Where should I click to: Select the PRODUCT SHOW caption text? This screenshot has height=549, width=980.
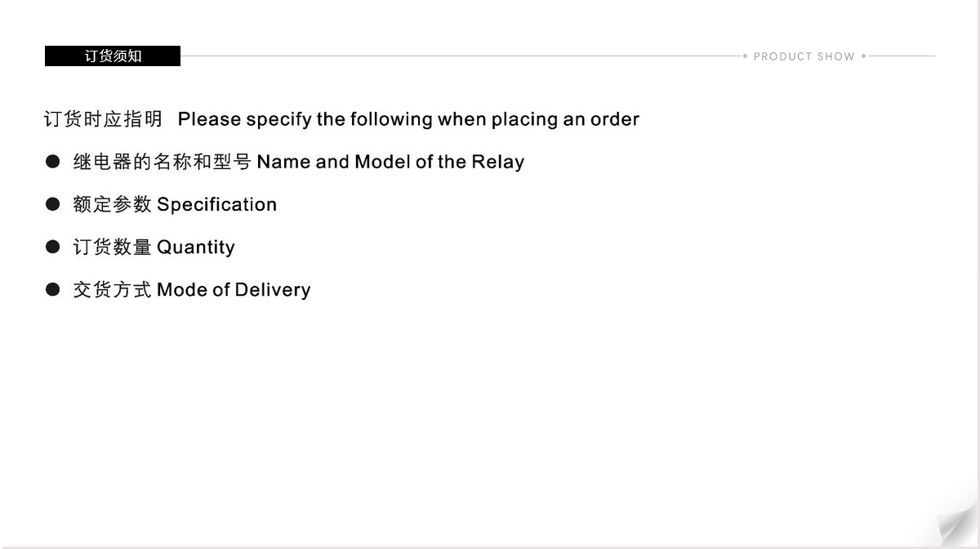(x=804, y=56)
